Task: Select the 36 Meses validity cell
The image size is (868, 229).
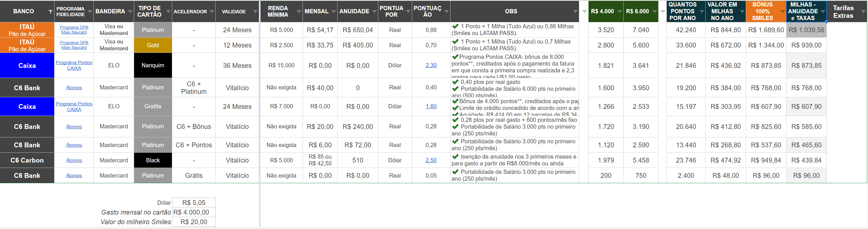Action: [237, 65]
